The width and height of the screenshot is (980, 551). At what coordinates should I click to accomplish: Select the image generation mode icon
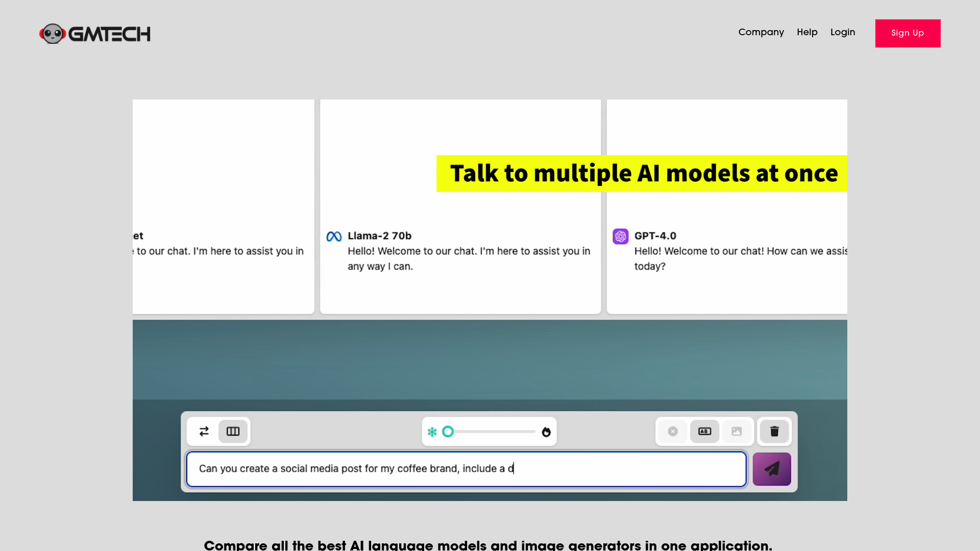pyautogui.click(x=737, y=432)
